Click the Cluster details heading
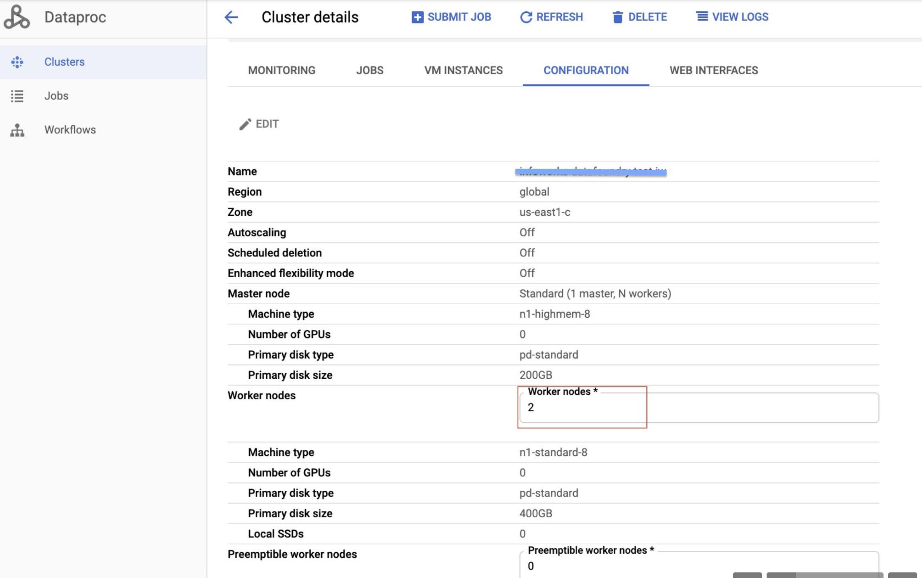This screenshot has width=924, height=578. click(x=310, y=17)
